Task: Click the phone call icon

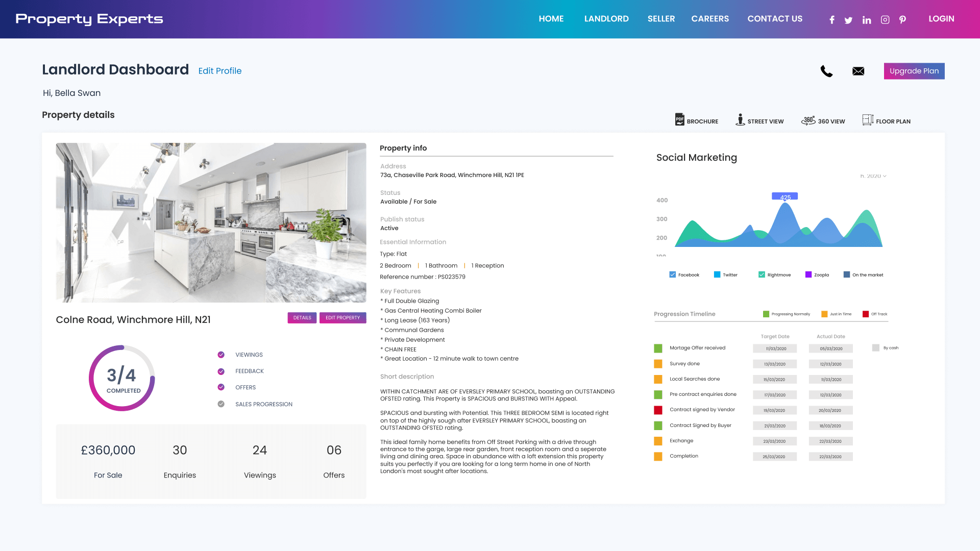Action: point(826,71)
